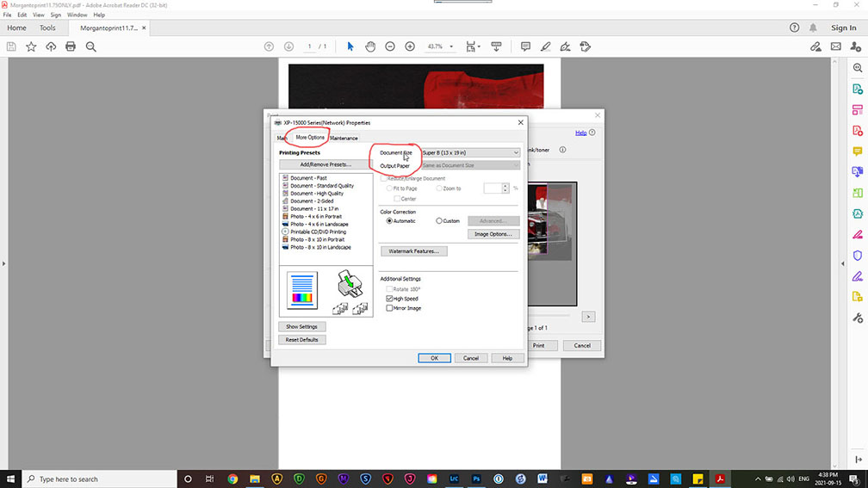This screenshot has width=868, height=488.
Task: Open Image Options button
Action: pos(493,234)
